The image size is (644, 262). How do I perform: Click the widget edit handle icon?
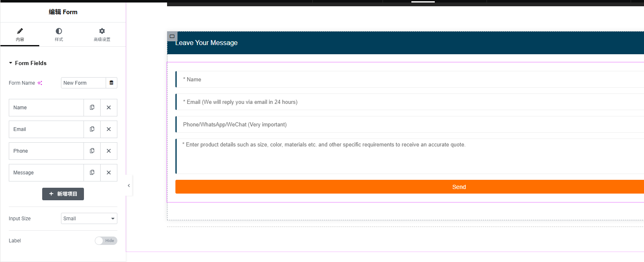point(172,36)
